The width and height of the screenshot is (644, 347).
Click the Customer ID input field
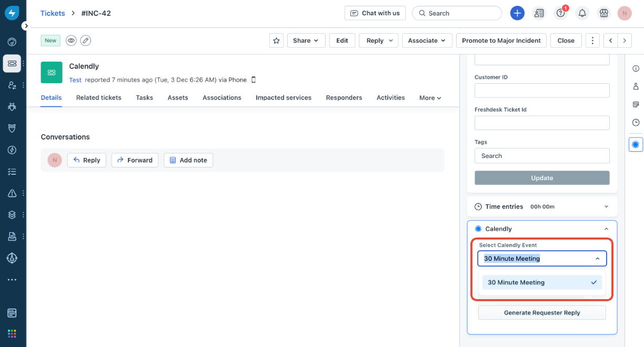click(x=542, y=91)
